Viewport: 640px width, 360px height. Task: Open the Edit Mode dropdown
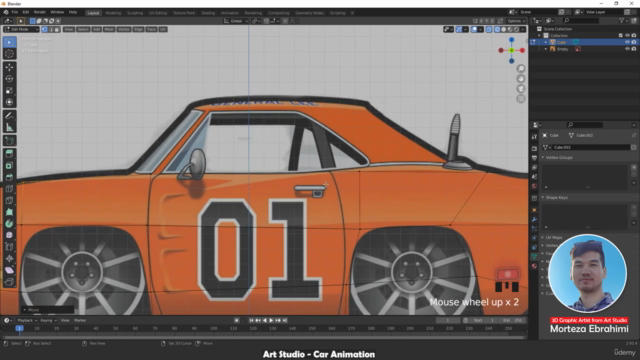point(21,29)
